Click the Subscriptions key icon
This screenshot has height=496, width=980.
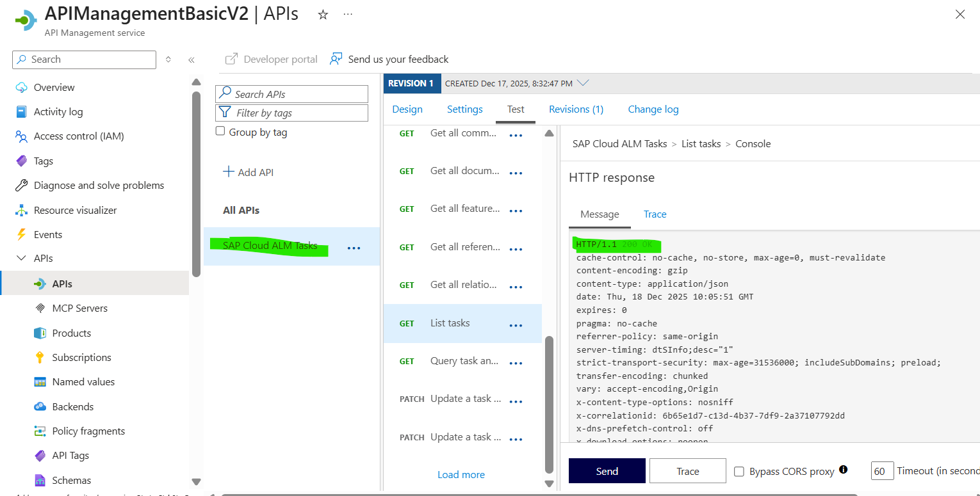click(40, 358)
